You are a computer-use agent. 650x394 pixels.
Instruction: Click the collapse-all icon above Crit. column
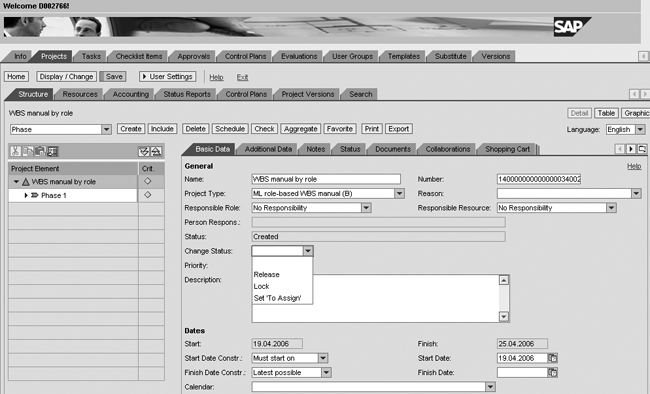pos(156,151)
